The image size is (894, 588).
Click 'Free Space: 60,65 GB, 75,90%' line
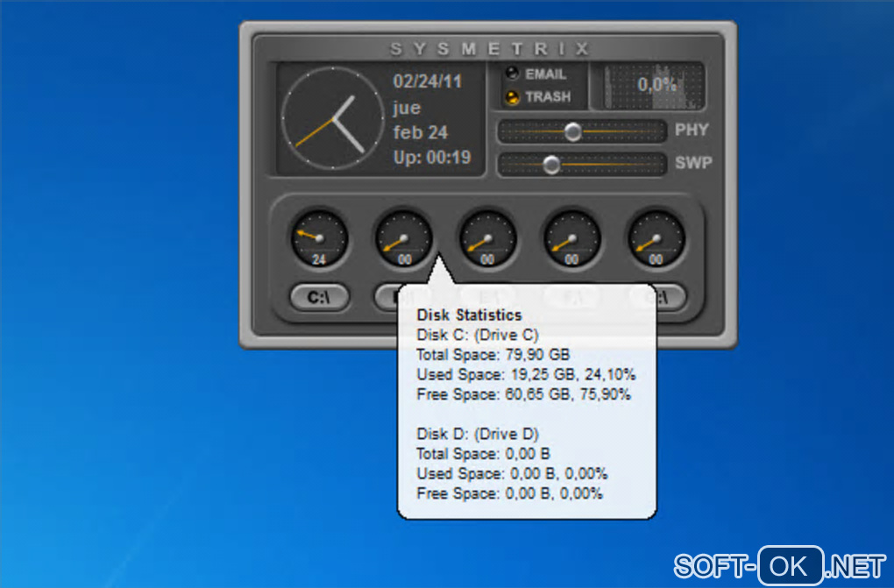click(523, 394)
